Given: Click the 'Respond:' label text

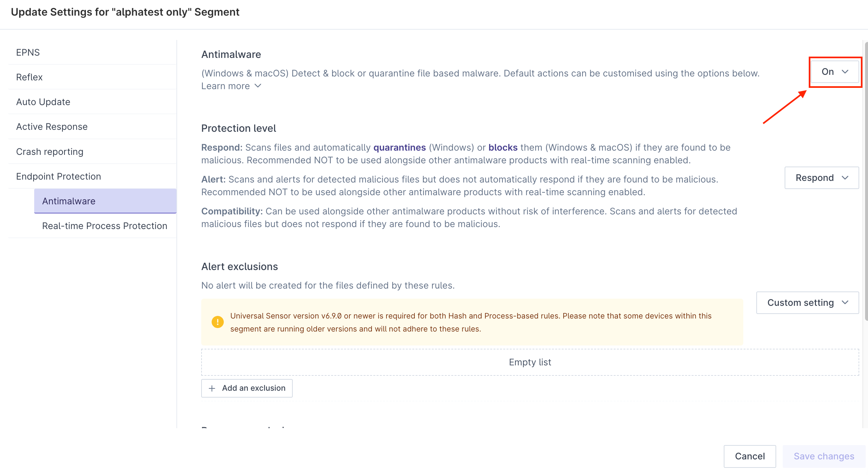Looking at the screenshot, I should click(222, 147).
